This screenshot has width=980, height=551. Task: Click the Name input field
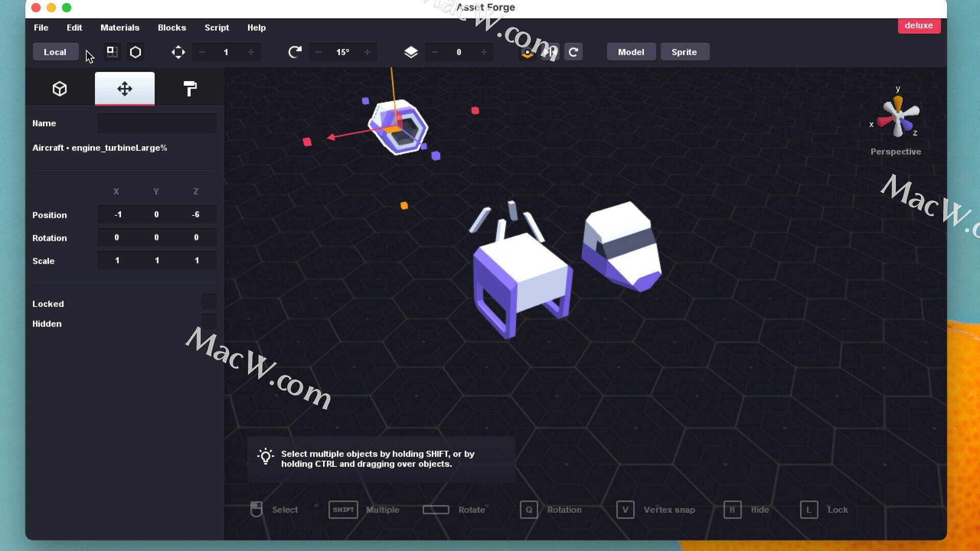(x=157, y=123)
